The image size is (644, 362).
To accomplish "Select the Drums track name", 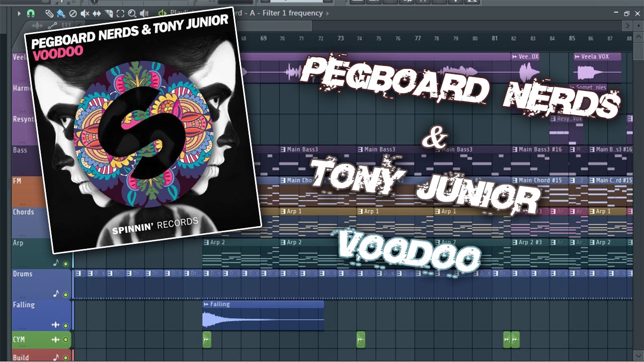I will [23, 274].
